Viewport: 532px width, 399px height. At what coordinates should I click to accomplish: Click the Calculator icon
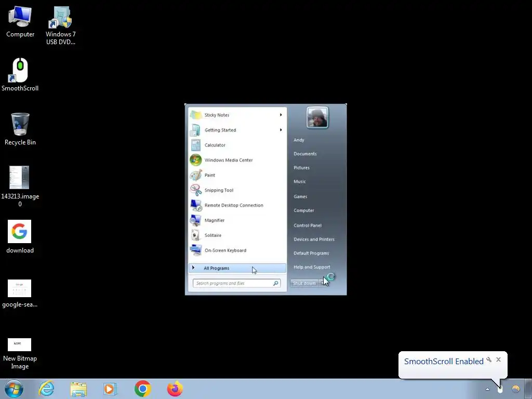[196, 145]
